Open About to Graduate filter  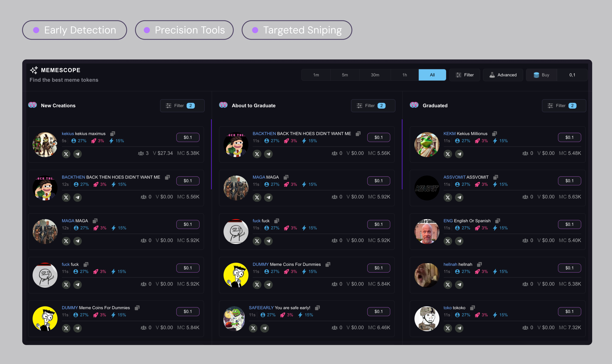373,106
